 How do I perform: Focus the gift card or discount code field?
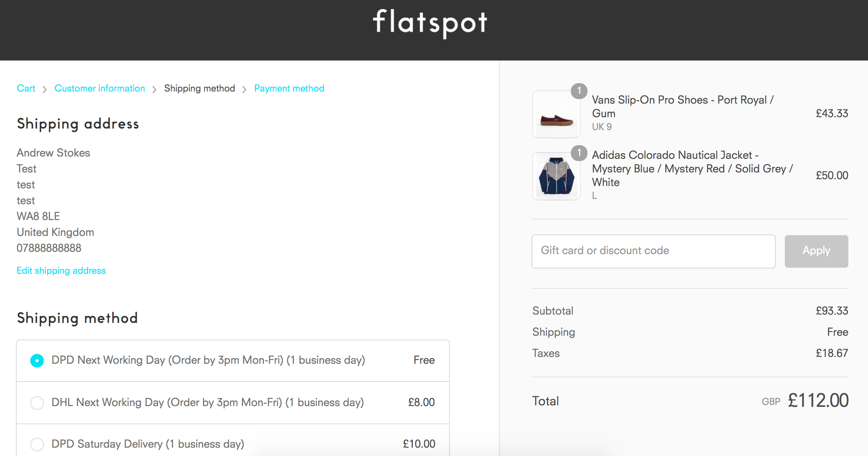654,251
